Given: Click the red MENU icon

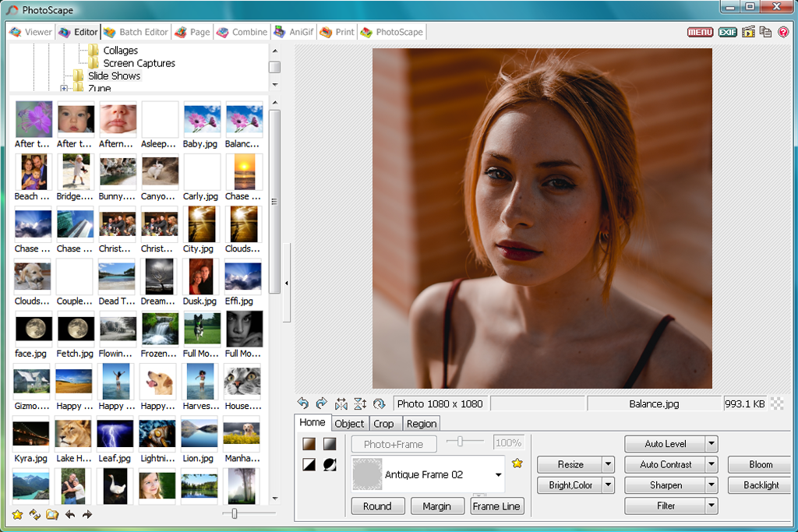Looking at the screenshot, I should [700, 32].
